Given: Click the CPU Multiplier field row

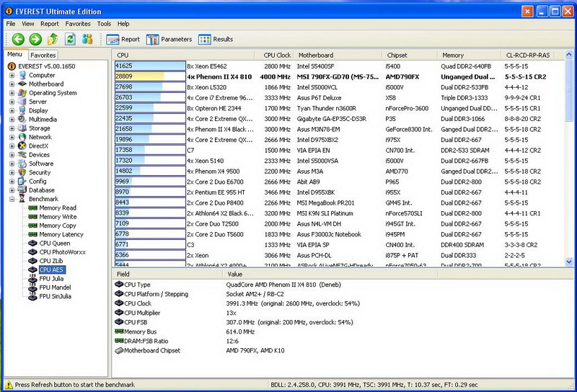Looking at the screenshot, I should [342, 313].
